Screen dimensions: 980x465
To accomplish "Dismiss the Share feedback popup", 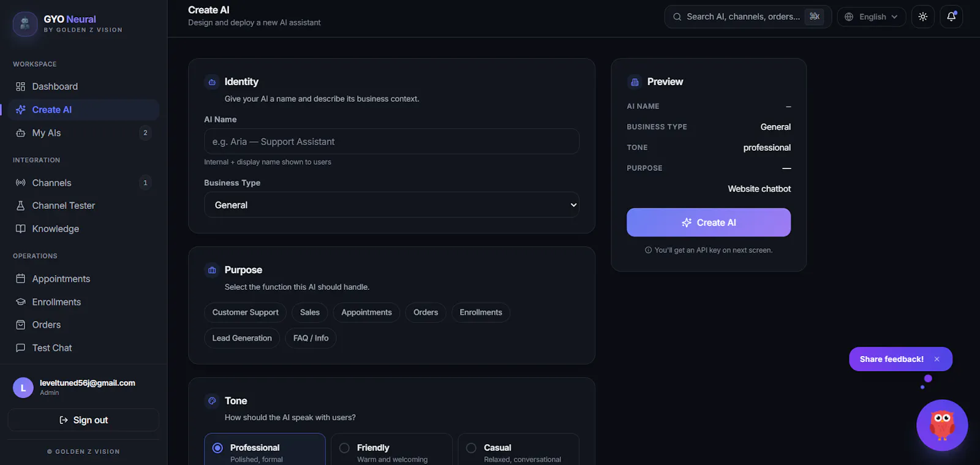I will coord(937,359).
